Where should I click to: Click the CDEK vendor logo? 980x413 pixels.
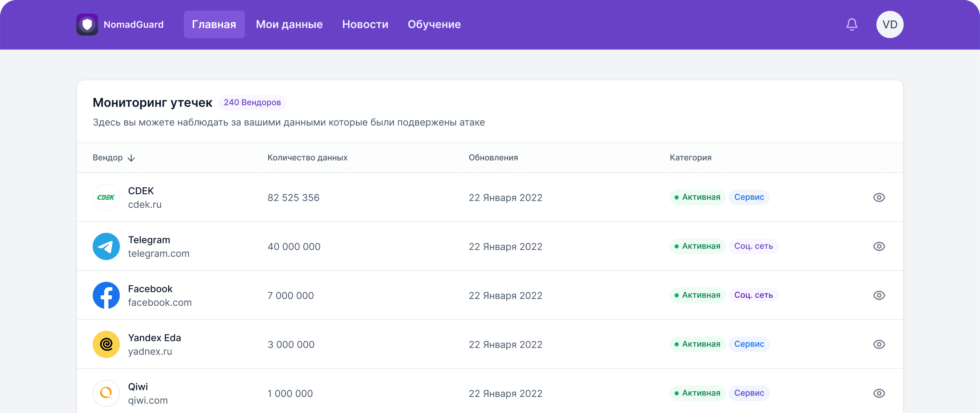point(106,197)
